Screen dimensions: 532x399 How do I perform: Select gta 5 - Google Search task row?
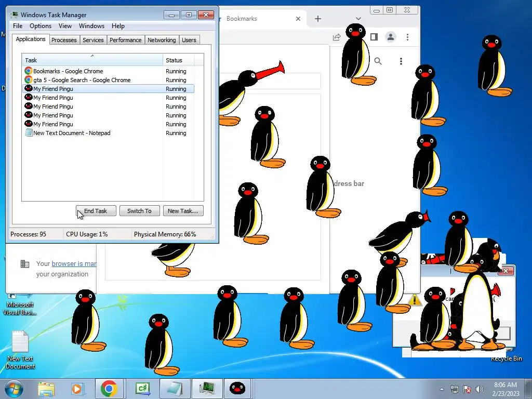(x=108, y=80)
